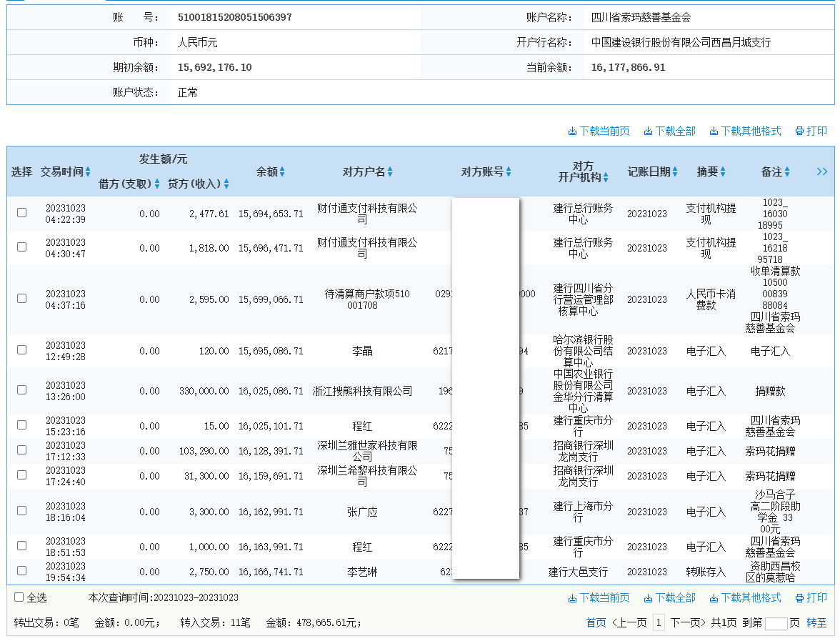Click 选择 column header
Image resolution: width=840 pixels, height=641 pixels.
[x=21, y=172]
